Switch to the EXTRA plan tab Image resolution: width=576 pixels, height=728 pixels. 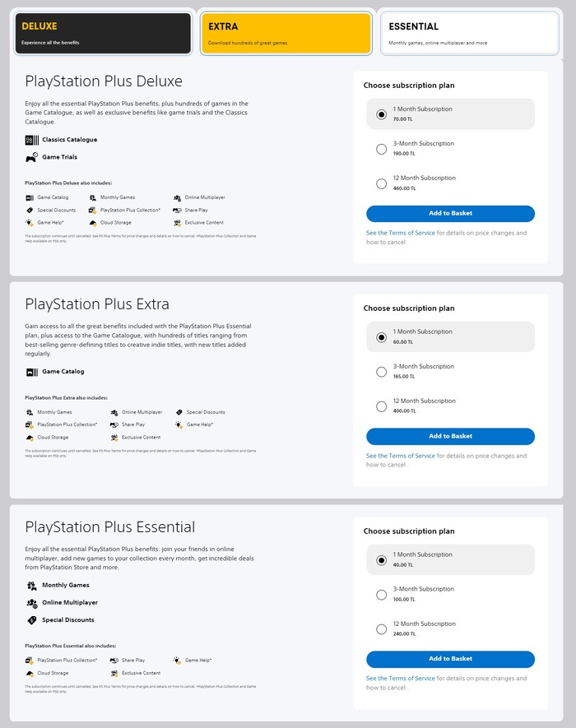click(x=286, y=33)
